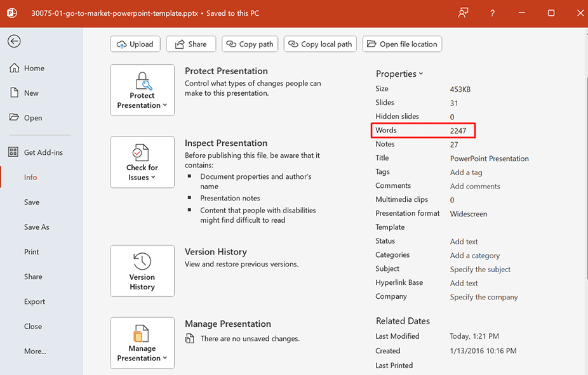Select the Print menu item
The width and height of the screenshot is (588, 375).
click(31, 252)
